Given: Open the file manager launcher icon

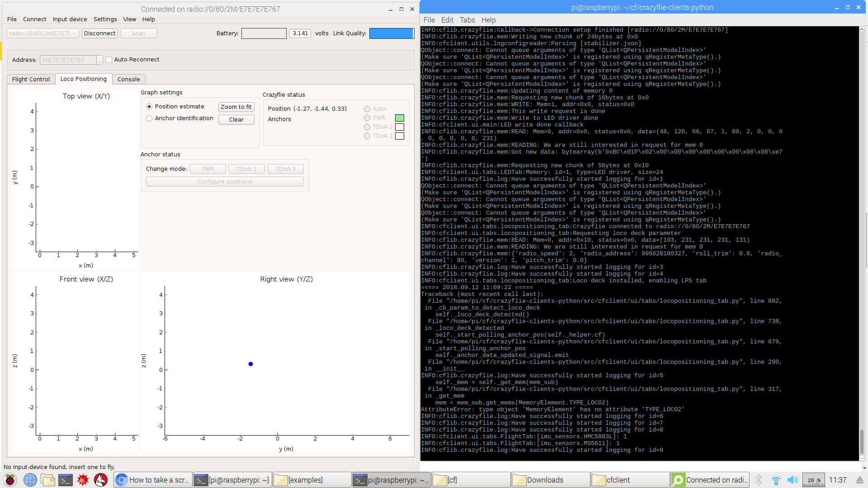Looking at the screenshot, I should coord(47,480).
